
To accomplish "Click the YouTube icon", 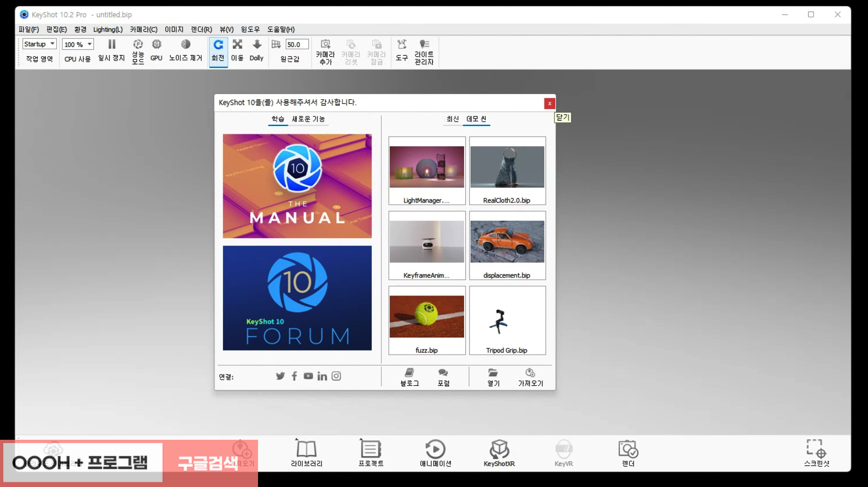I will tap(308, 376).
